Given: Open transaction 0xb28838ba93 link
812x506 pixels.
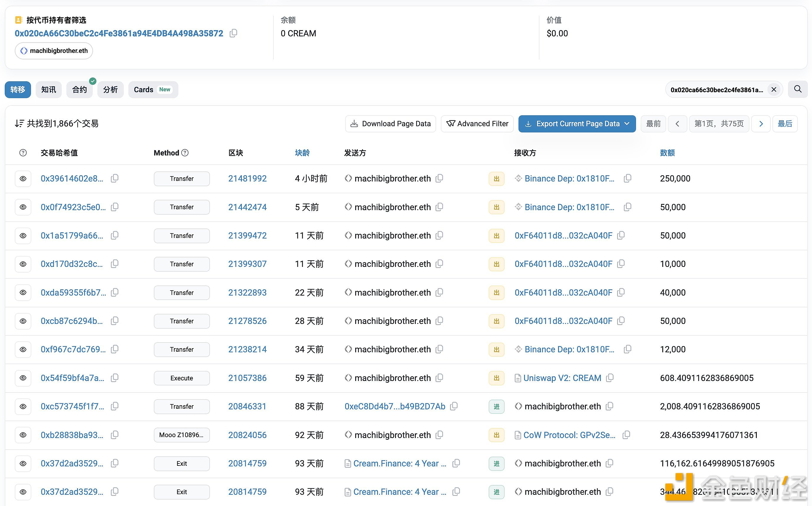Looking at the screenshot, I should point(72,435).
